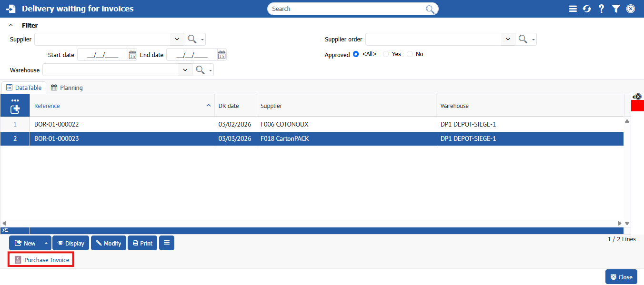The width and height of the screenshot is (644, 285).
Task: Expand the Supplier order dropdown
Action: (508, 39)
